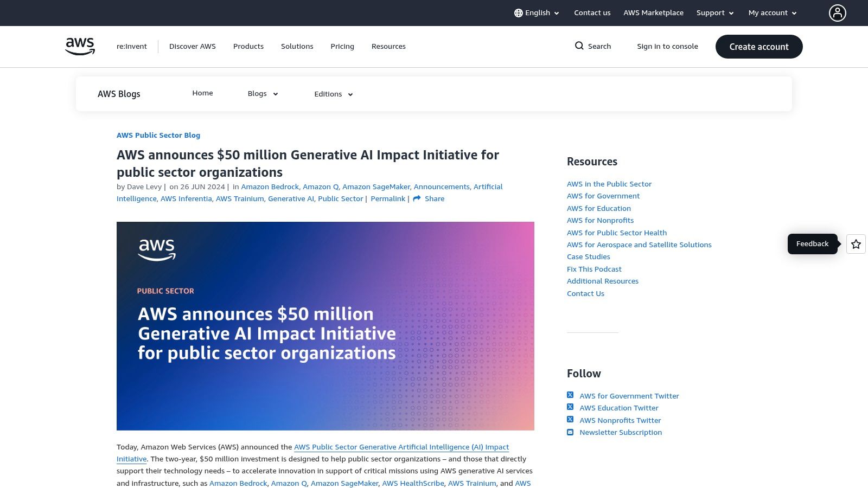
Task: Click the X icon beside AWS Nonprofits Twitter
Action: pos(570,419)
